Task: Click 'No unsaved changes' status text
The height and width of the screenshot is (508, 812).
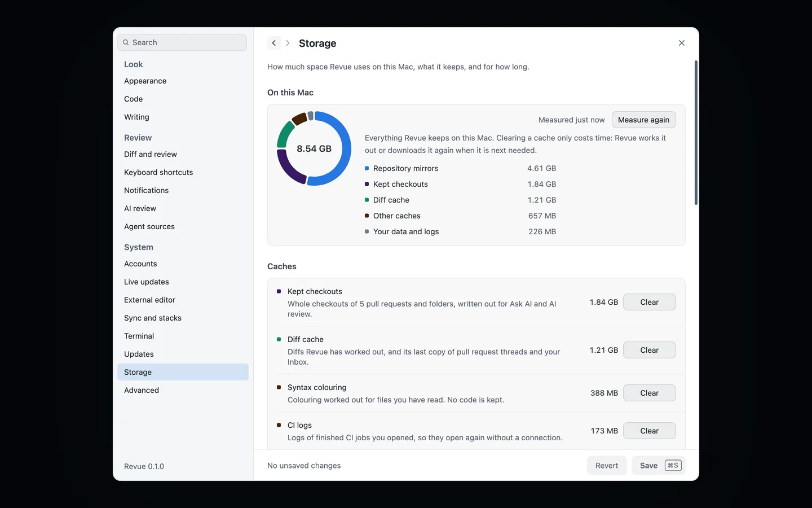Action: [x=304, y=466]
